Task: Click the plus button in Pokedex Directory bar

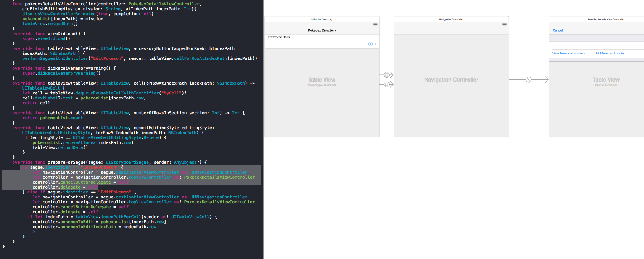Action: 374,30
